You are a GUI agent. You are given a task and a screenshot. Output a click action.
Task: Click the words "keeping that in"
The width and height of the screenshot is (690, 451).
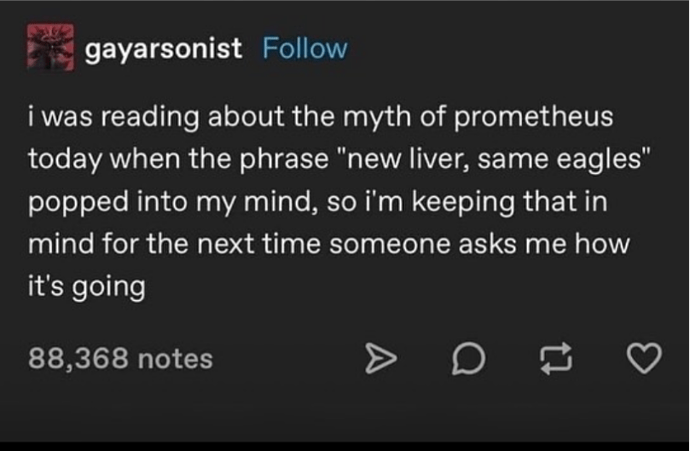pyautogui.click(x=509, y=202)
